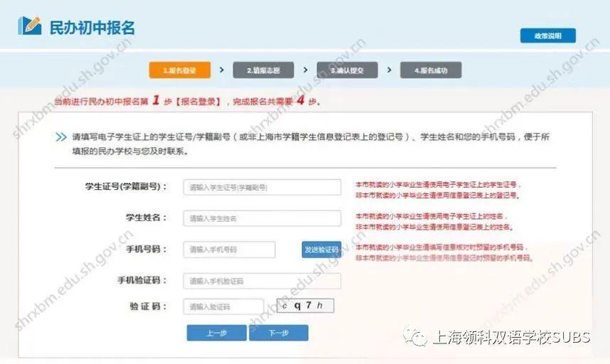610x364 pixels.
Task: Focus the 手机验证码 input field
Action: point(262,281)
